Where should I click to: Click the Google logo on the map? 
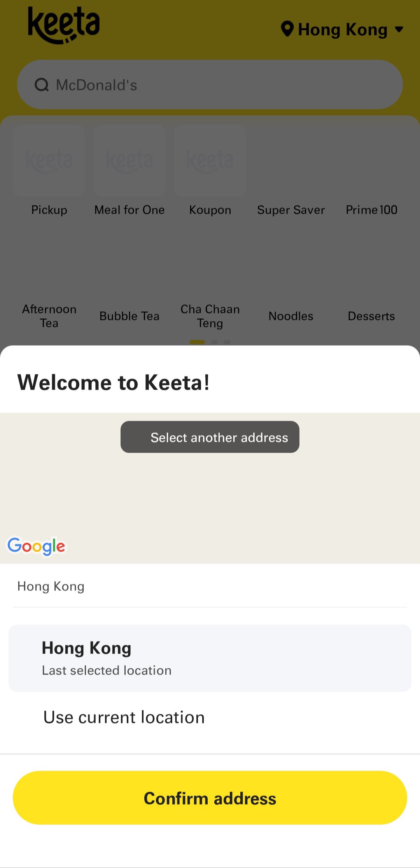[x=37, y=546]
